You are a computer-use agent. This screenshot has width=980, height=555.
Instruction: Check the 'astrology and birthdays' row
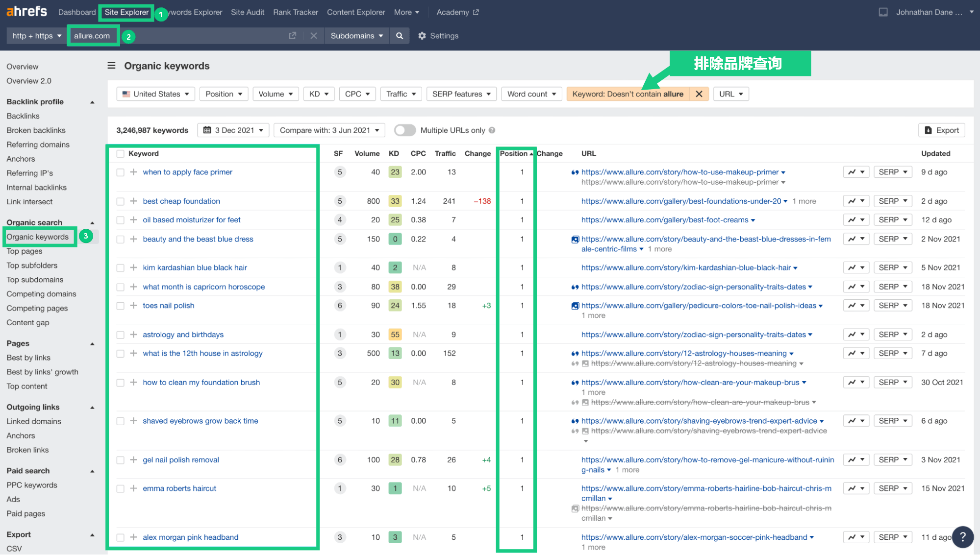[120, 335]
